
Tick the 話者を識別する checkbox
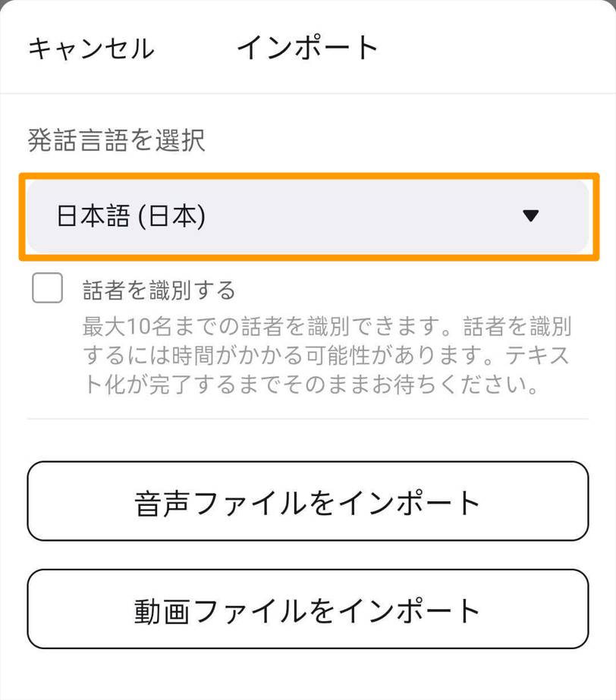click(47, 288)
